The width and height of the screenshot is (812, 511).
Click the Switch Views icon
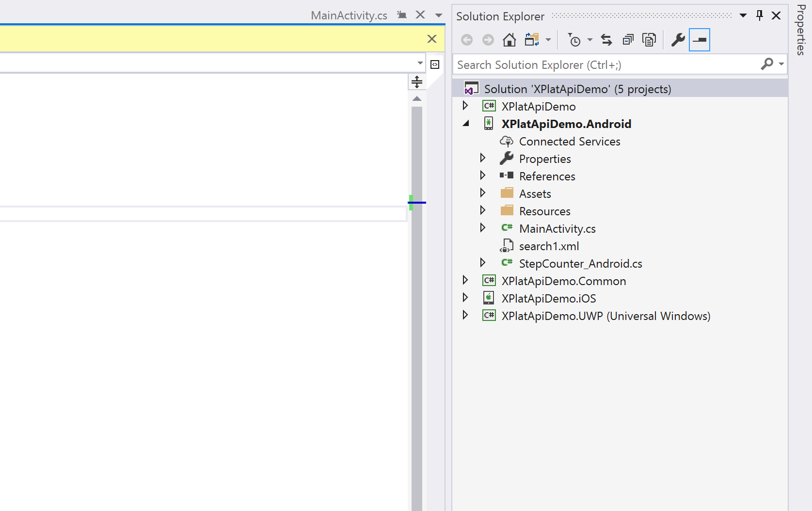(532, 40)
